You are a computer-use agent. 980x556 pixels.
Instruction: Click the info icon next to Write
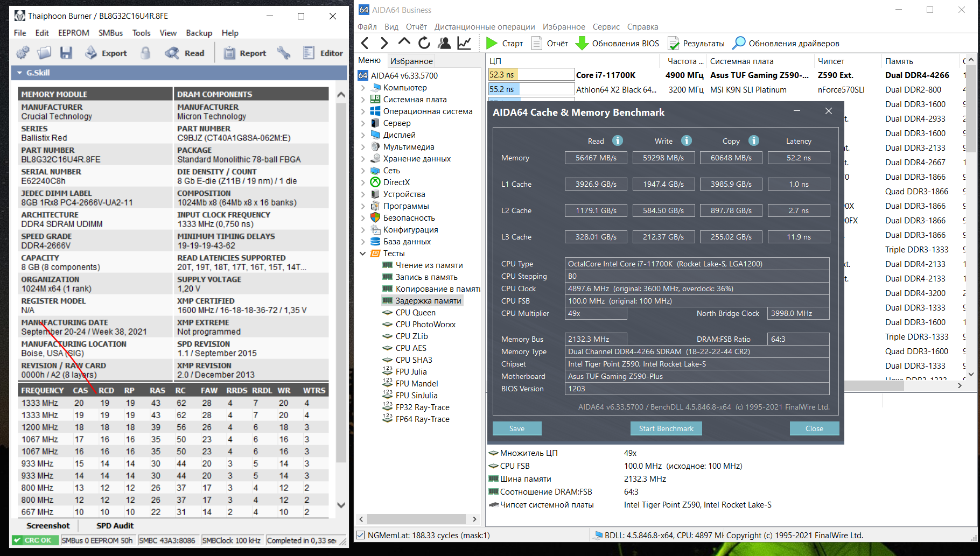[687, 140]
